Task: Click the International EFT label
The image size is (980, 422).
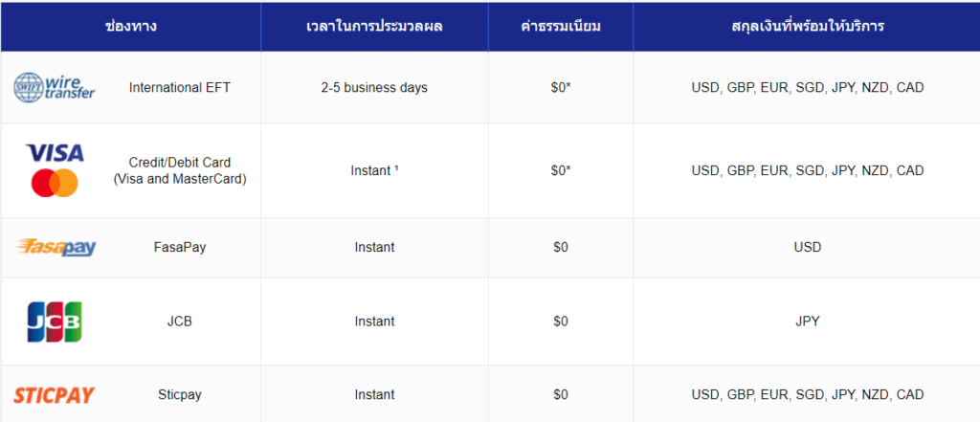Action: click(x=180, y=87)
